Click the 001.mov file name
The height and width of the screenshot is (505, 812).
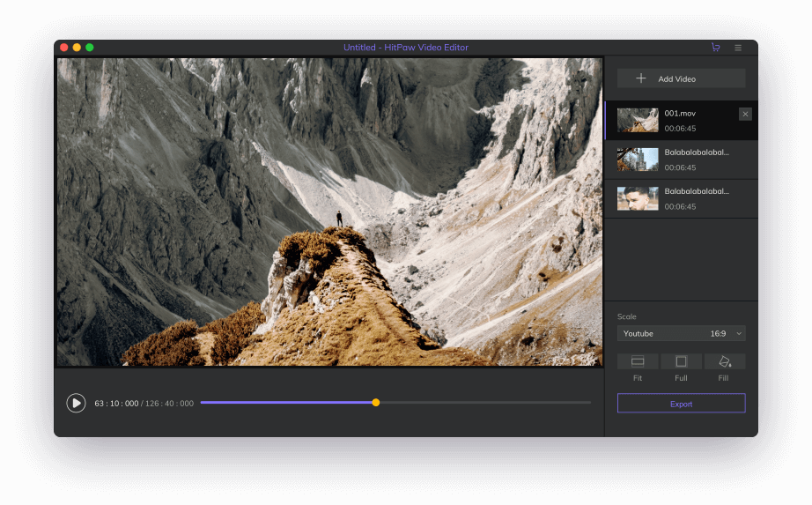pos(680,114)
